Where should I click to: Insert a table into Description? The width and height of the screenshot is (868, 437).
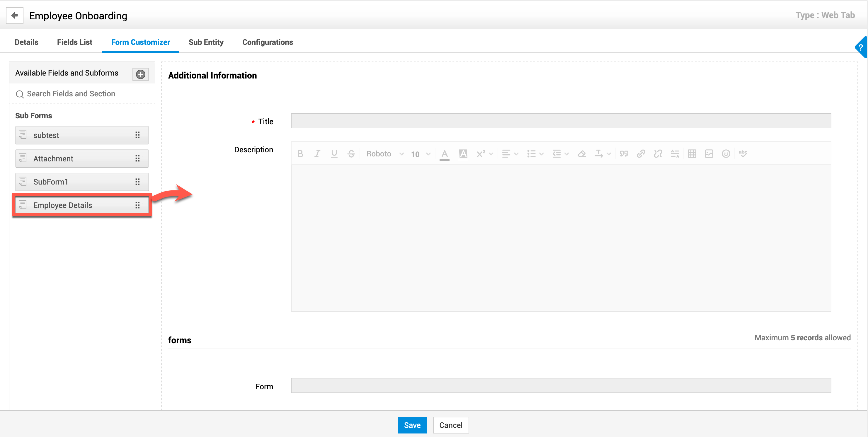point(692,154)
